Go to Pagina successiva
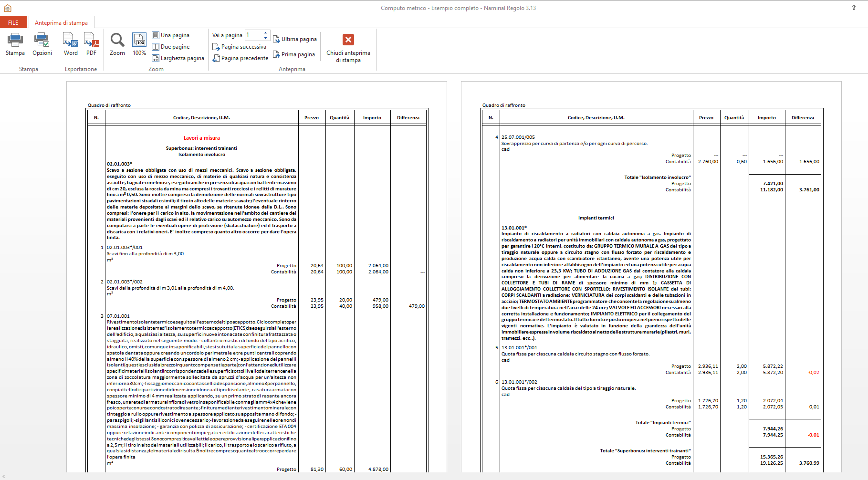The height and width of the screenshot is (480, 868). click(239, 47)
